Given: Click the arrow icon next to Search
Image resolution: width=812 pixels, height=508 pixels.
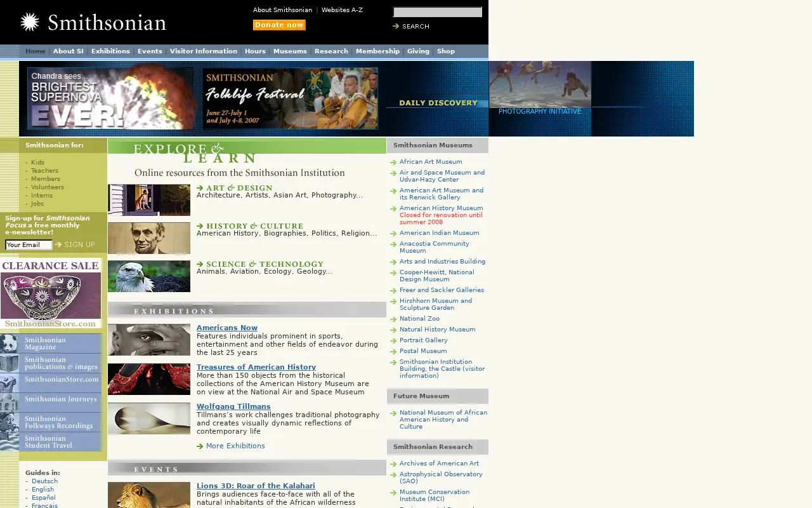Looking at the screenshot, I should 396,26.
